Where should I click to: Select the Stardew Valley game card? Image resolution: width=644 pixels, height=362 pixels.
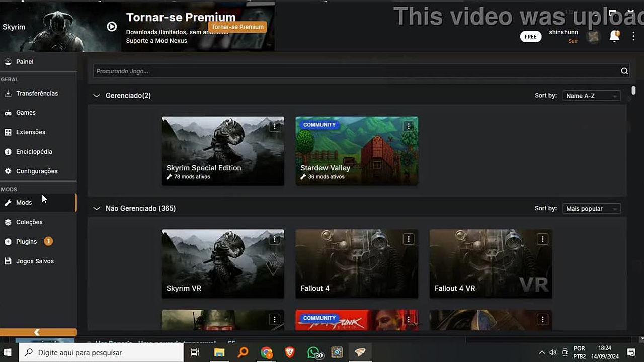(357, 151)
